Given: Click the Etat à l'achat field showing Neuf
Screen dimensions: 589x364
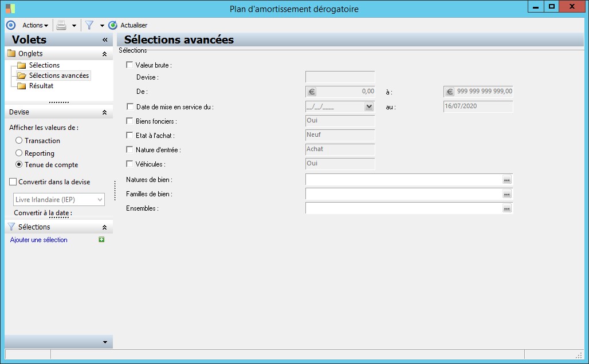Looking at the screenshot, I should point(340,134).
